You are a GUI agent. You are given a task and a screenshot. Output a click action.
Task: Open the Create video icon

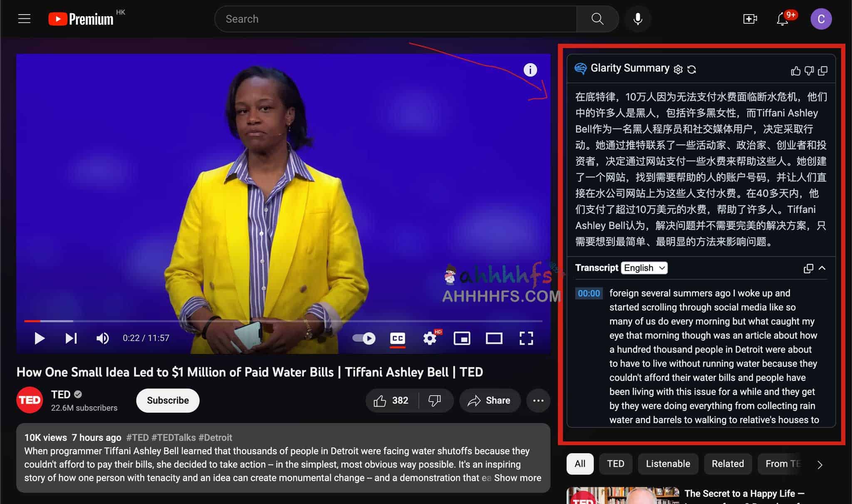[x=750, y=19]
